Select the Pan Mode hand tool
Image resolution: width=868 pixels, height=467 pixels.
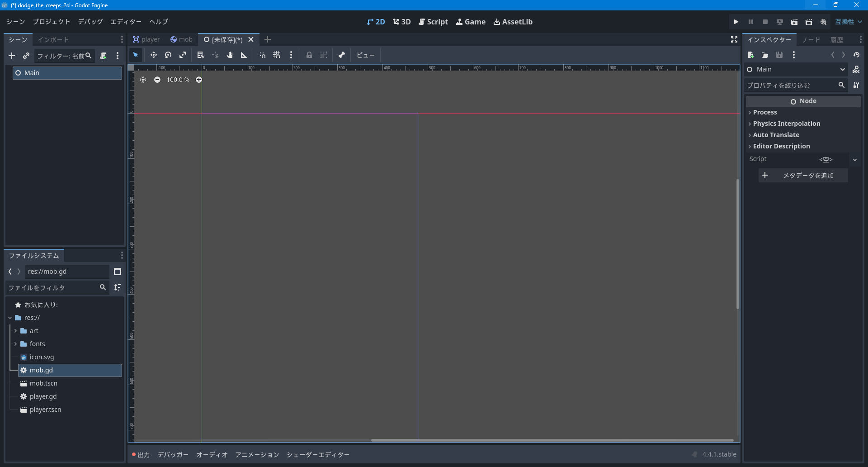(x=230, y=55)
